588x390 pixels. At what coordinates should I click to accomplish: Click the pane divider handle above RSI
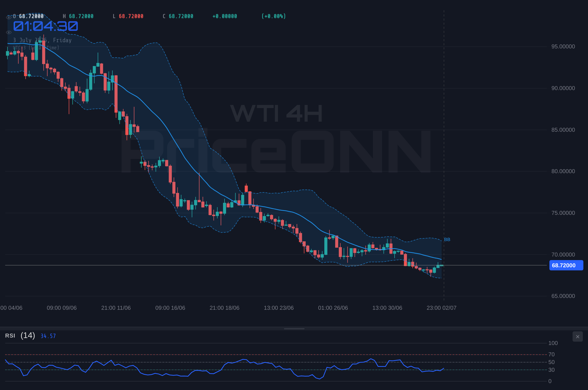[294, 329]
